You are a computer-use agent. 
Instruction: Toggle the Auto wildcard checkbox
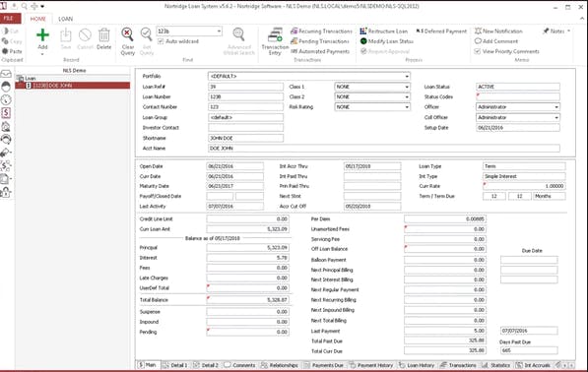point(161,41)
